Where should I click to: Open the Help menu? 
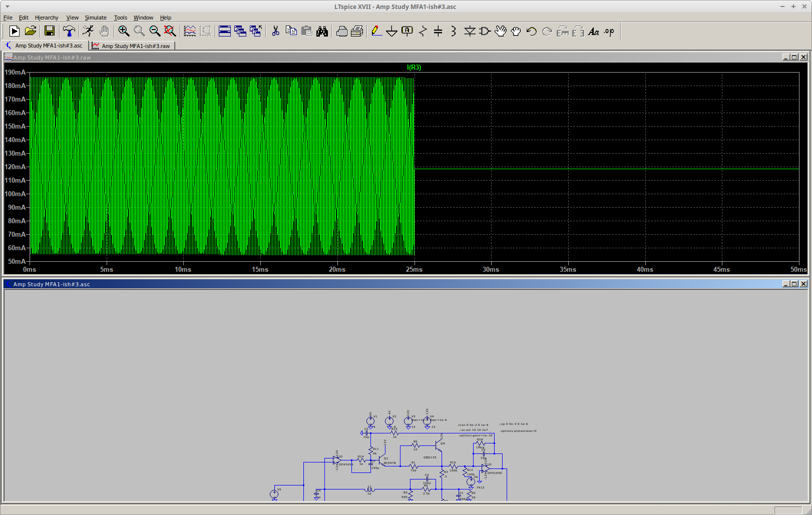pyautogui.click(x=166, y=18)
